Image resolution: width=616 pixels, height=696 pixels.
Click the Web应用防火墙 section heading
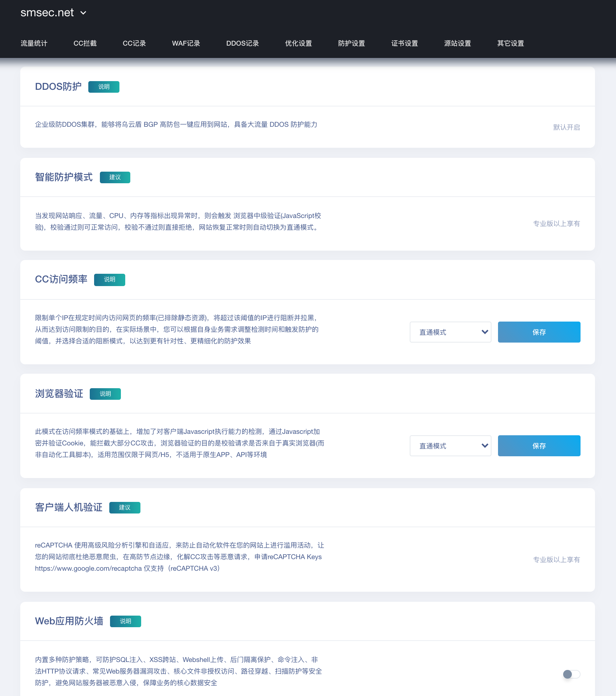point(69,621)
